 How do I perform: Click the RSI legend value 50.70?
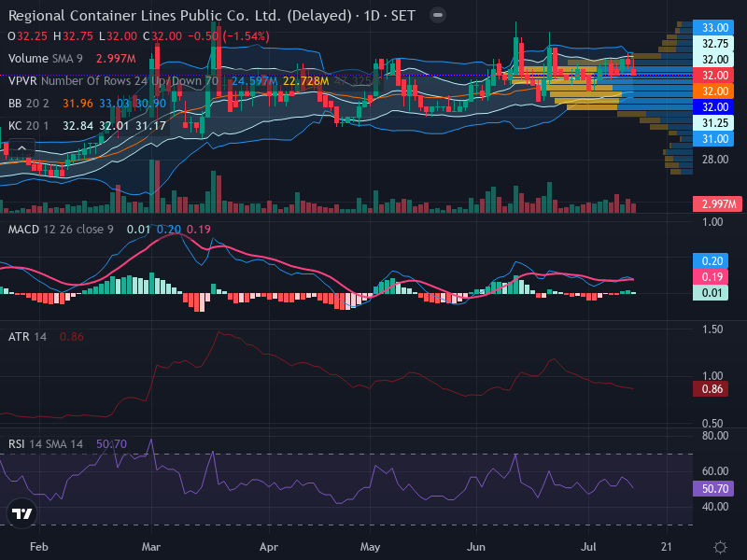click(111, 444)
